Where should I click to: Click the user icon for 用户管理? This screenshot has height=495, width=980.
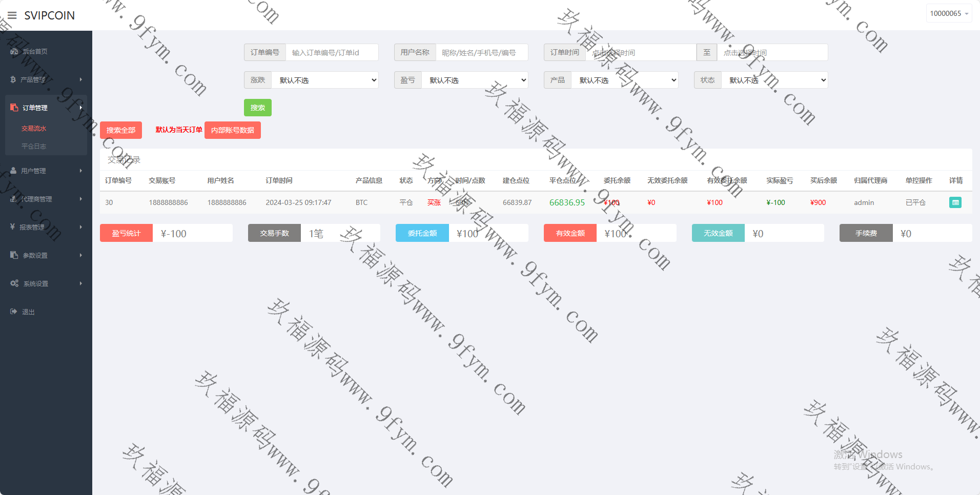(x=13, y=171)
